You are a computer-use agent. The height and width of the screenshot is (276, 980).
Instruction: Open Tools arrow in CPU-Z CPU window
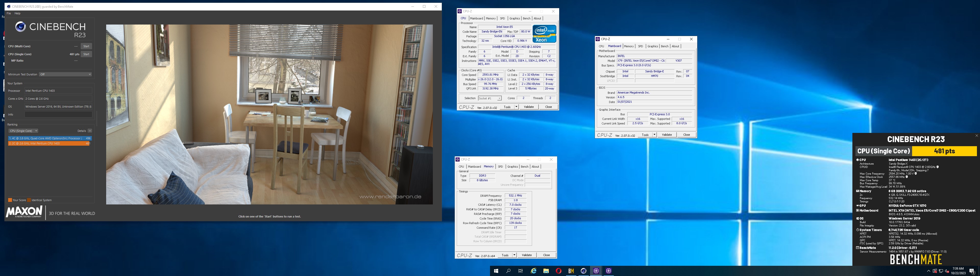[516, 107]
